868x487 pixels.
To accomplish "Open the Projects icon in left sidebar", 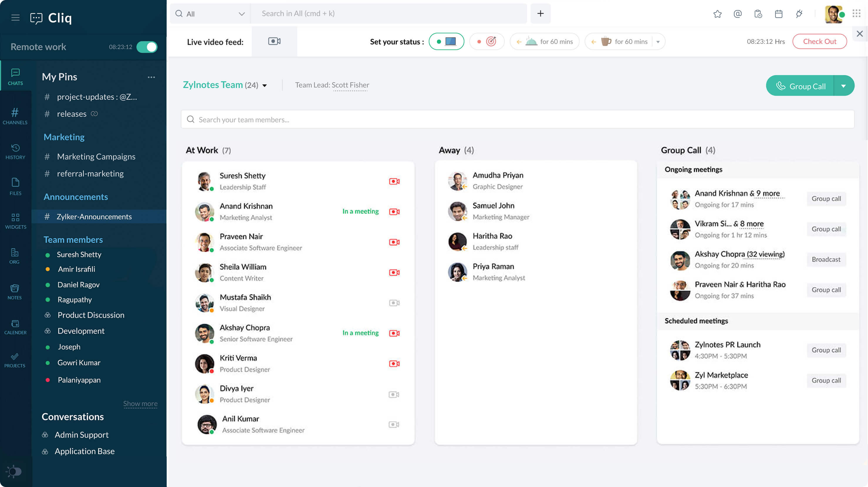I will (14, 360).
